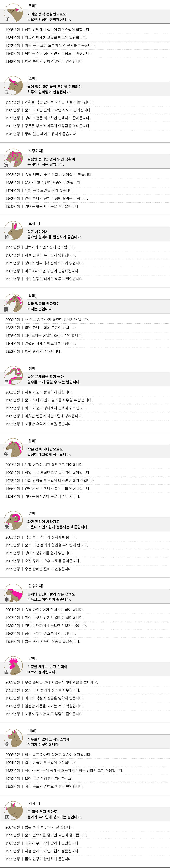170x868 pixels.
Task: Click the 1982년생 dog fortune text
Action: tap(64, 771)
